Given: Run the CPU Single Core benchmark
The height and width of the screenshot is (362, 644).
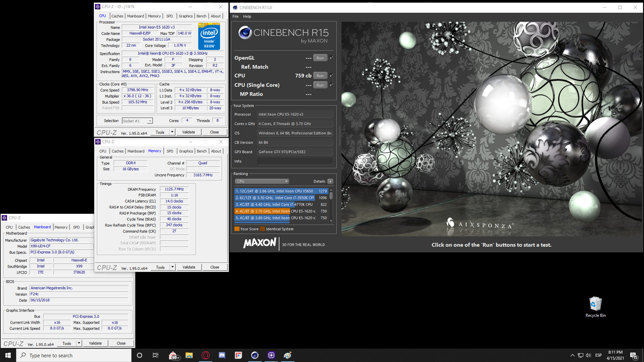Looking at the screenshot, I should tap(320, 85).
